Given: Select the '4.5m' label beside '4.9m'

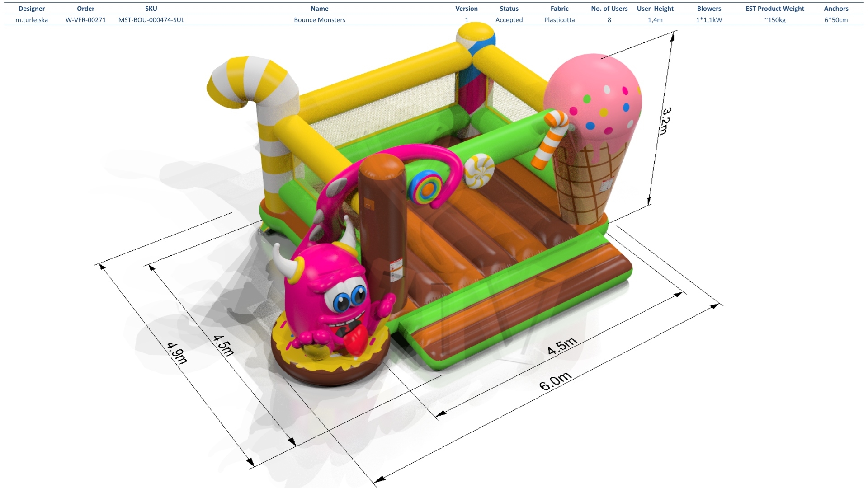Looking at the screenshot, I should [223, 345].
